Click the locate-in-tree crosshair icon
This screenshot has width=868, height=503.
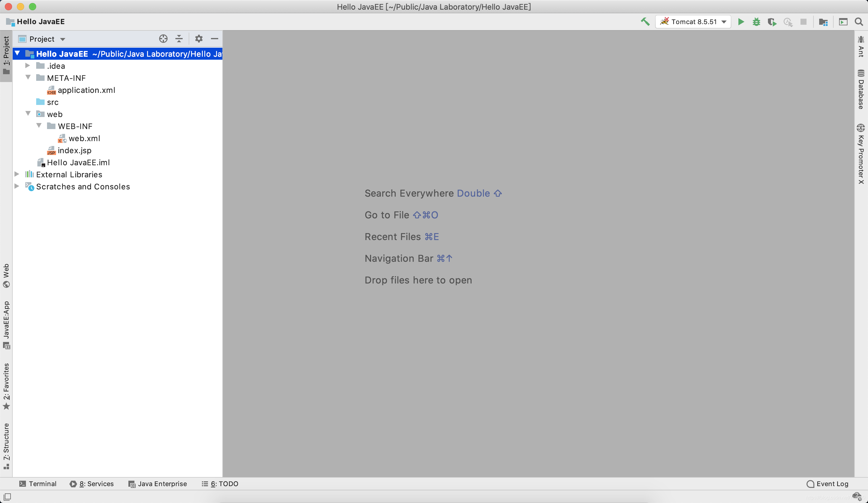point(163,39)
